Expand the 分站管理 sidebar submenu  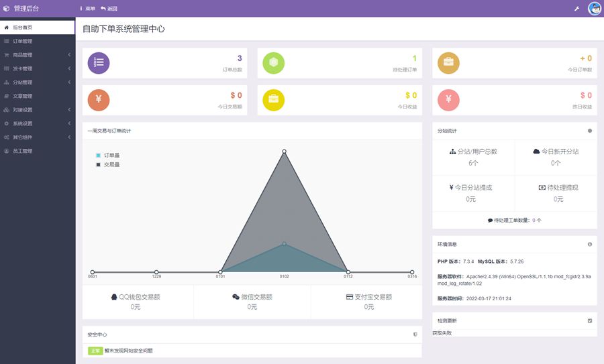[x=37, y=82]
